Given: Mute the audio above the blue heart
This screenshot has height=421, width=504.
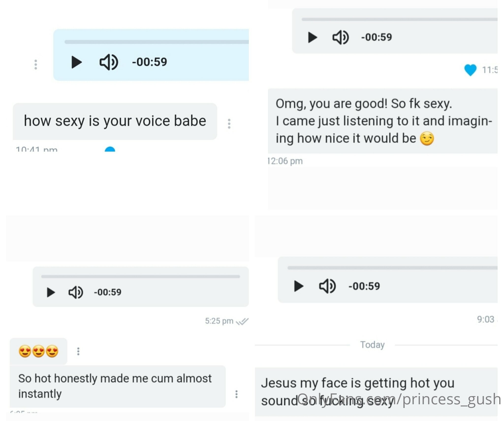Looking at the screenshot, I should (x=340, y=37).
